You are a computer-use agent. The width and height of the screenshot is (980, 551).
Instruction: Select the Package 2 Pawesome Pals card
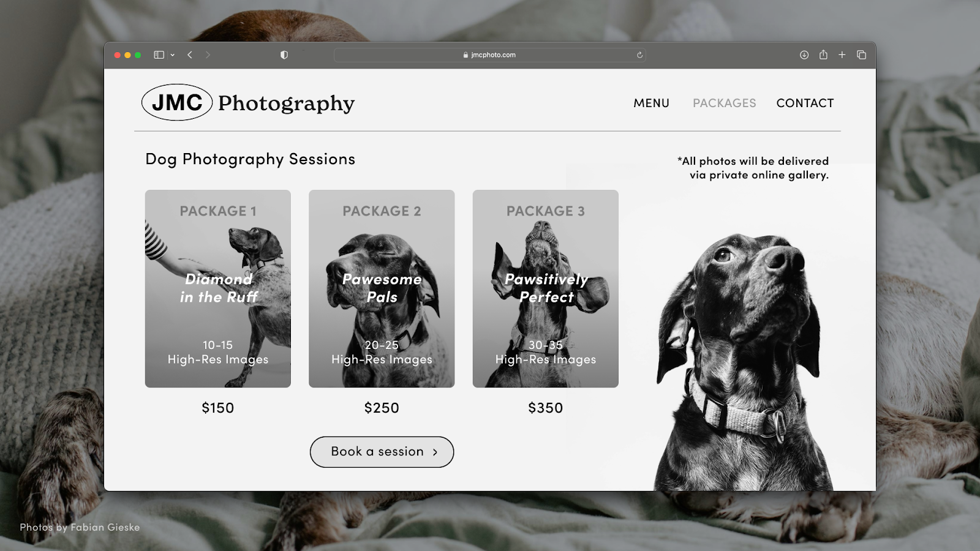point(382,288)
